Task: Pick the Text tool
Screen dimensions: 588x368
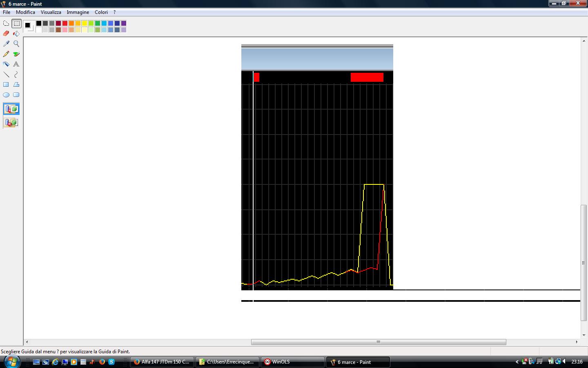Action: (16, 64)
